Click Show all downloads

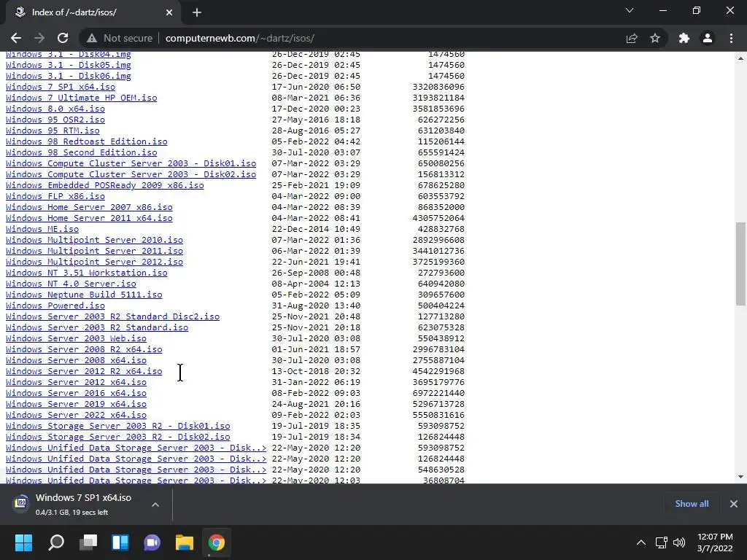click(692, 504)
